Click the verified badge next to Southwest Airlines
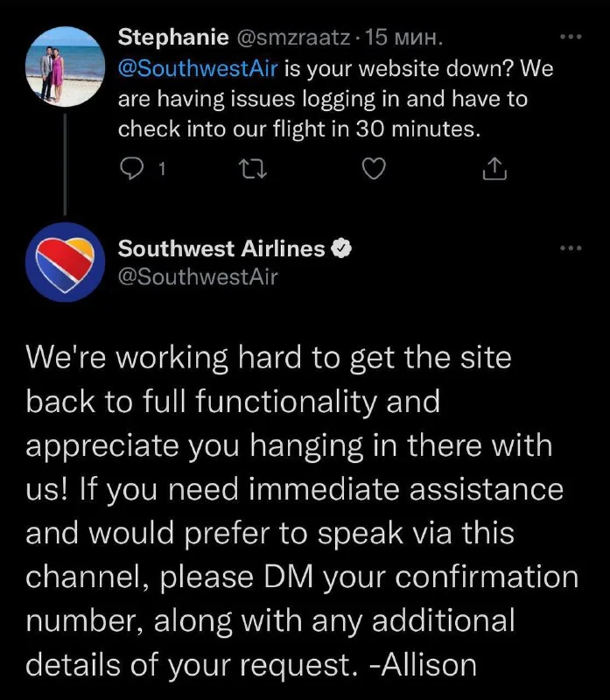The height and width of the screenshot is (700, 610). point(342,249)
